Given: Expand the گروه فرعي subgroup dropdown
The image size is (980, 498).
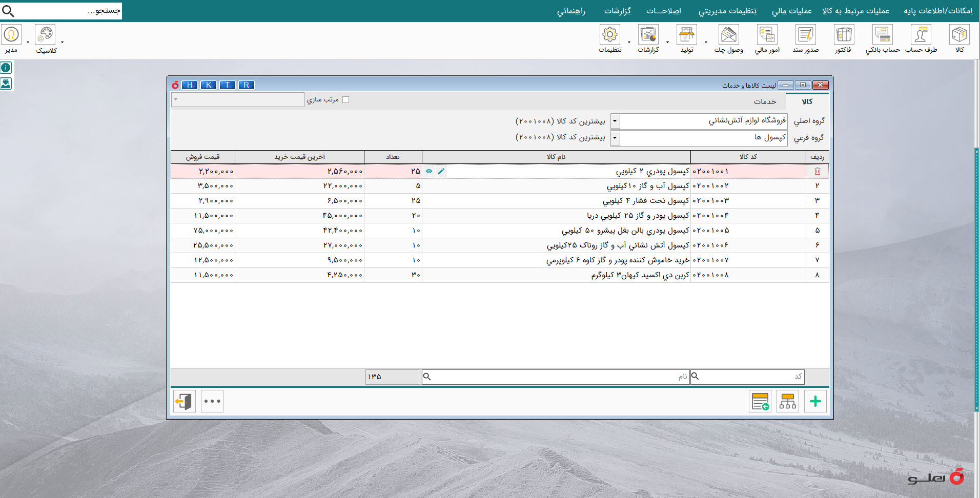Looking at the screenshot, I should pyautogui.click(x=615, y=138).
